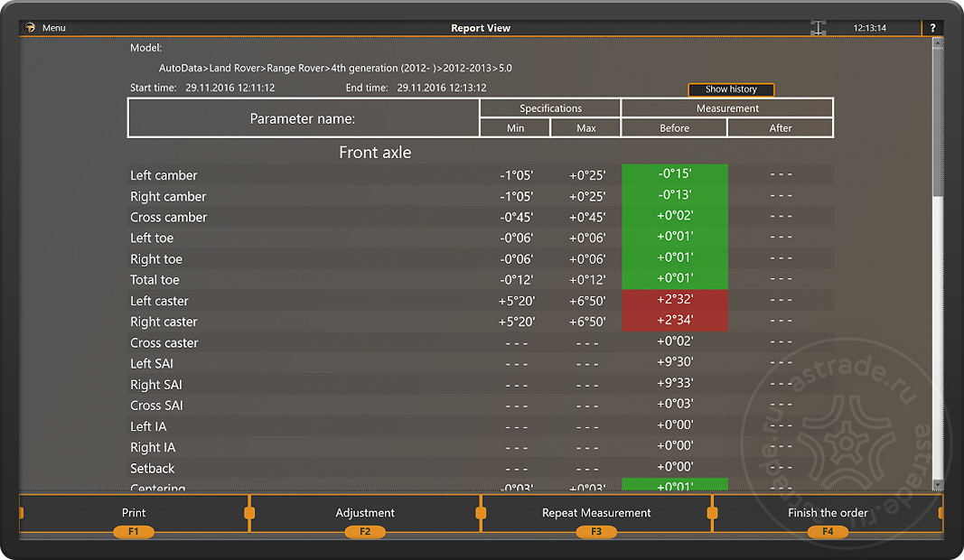Click the Measurement header cell

727,108
